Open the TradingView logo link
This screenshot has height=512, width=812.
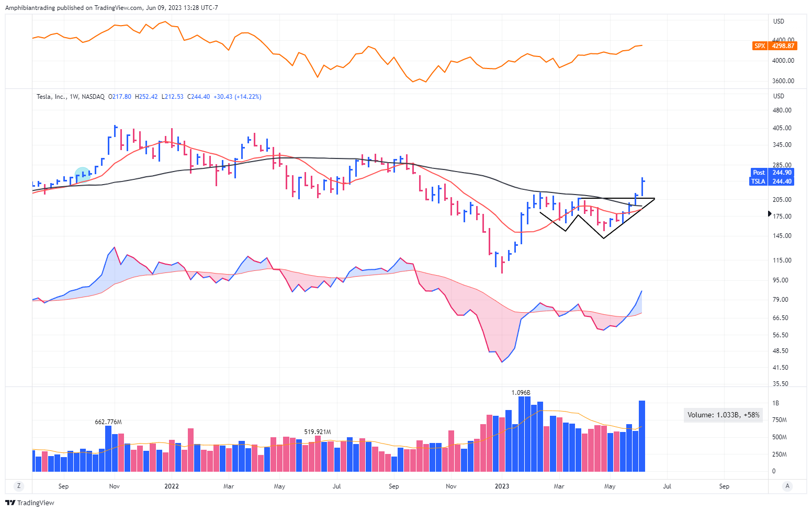tap(30, 503)
